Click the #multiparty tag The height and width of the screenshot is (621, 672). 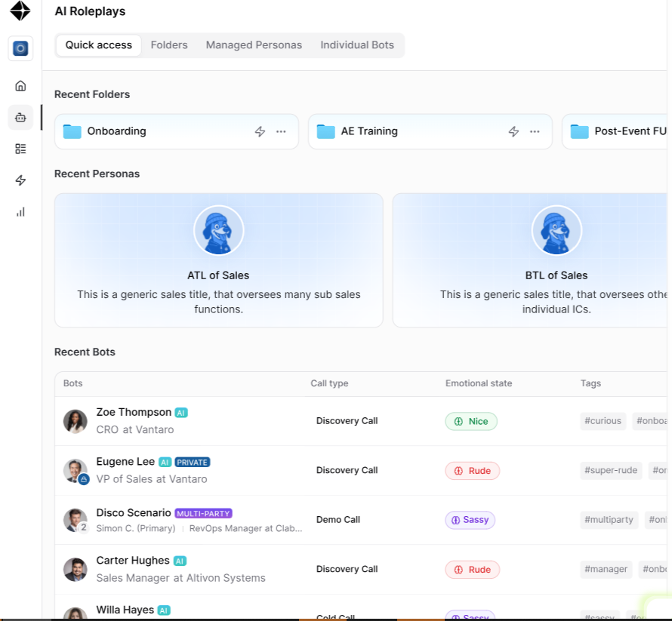pyautogui.click(x=609, y=519)
